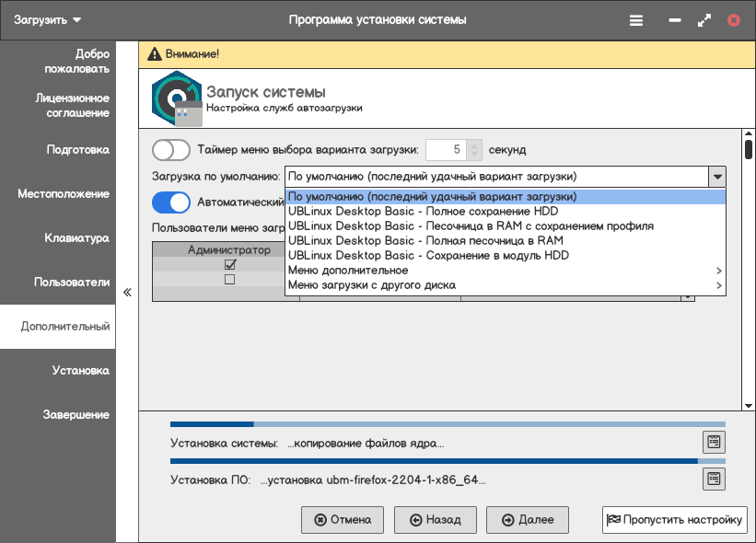Collapse the sidebar with the double-chevron arrow

128,293
